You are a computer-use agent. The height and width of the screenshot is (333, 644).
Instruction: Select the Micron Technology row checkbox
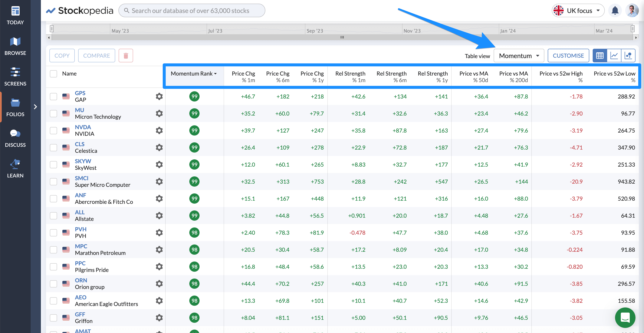coord(53,113)
